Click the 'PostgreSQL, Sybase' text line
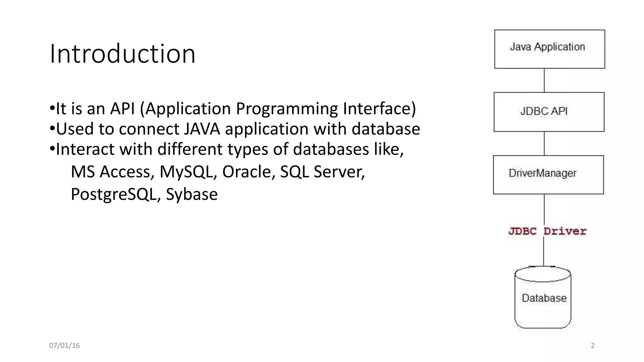Image resolution: width=644 pixels, height=362 pixels. pos(144,194)
